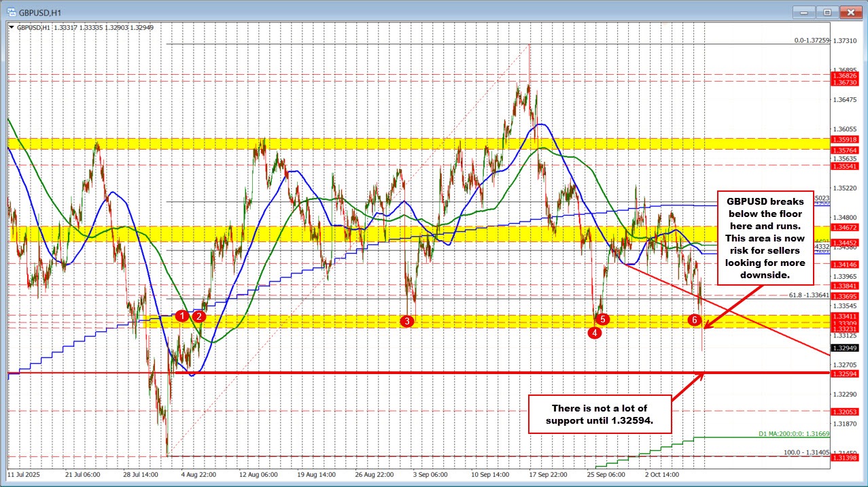Image resolution: width=868 pixels, height=487 pixels.
Task: Click red circle marker number 1
Action: pos(181,316)
